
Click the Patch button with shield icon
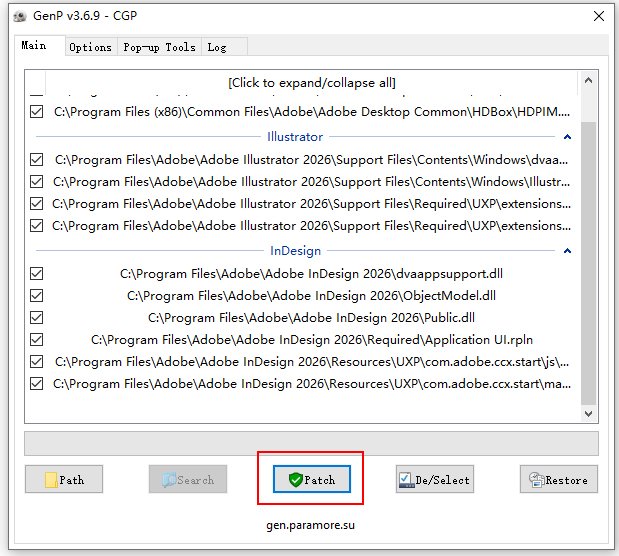pyautogui.click(x=311, y=479)
